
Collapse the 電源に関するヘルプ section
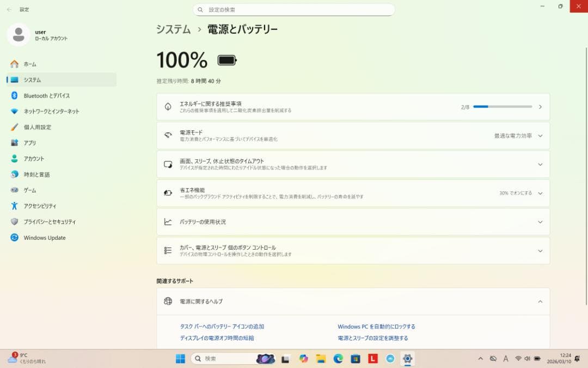tap(540, 300)
